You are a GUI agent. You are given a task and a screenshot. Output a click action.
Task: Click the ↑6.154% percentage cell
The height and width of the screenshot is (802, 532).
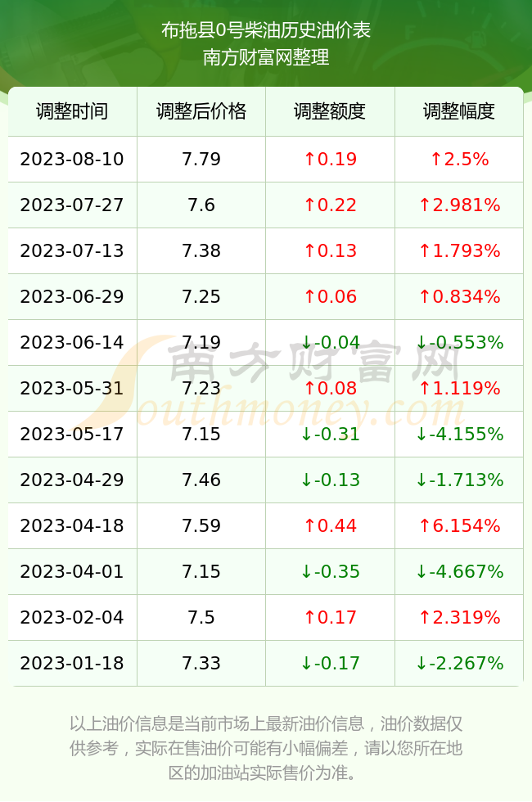(459, 525)
